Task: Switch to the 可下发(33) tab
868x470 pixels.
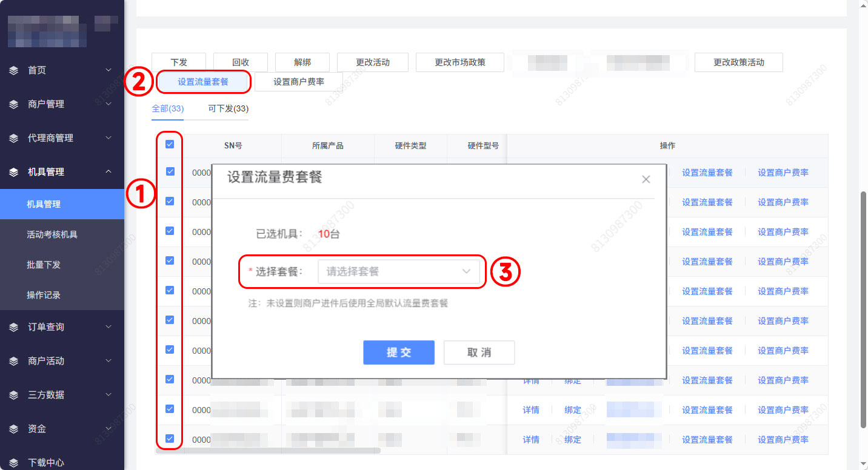Action: coord(228,109)
